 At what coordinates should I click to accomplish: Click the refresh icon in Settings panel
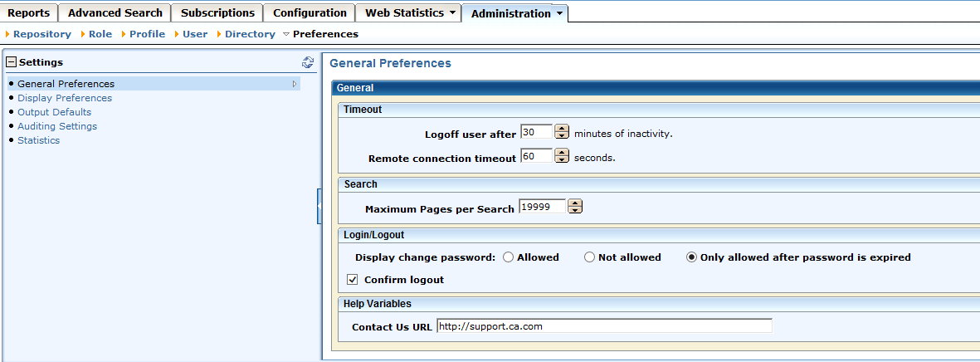[x=308, y=62]
